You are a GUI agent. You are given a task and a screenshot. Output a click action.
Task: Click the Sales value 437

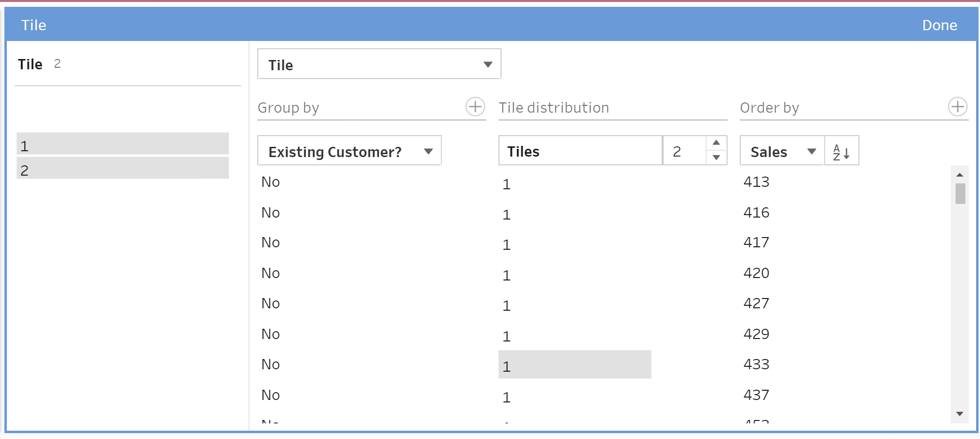(x=756, y=395)
